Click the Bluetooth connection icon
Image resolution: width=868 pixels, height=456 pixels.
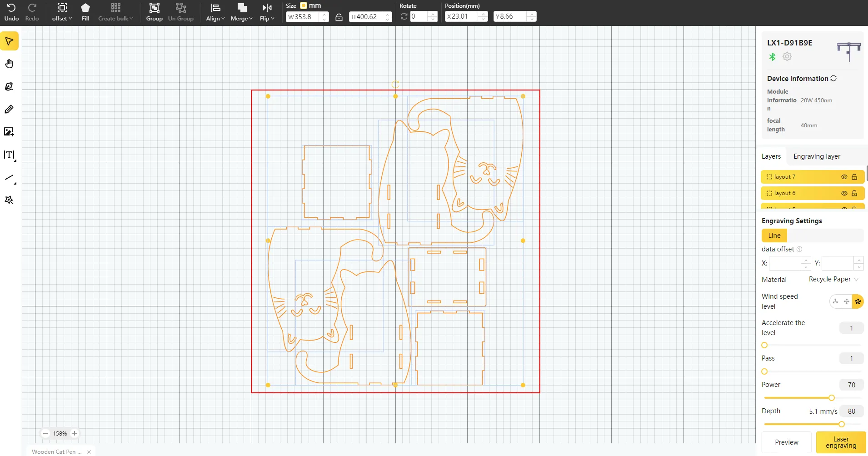pyautogui.click(x=772, y=57)
